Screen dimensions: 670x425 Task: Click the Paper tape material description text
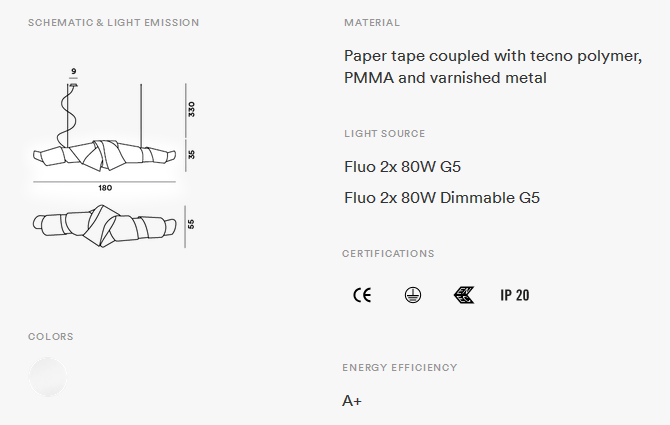(493, 67)
